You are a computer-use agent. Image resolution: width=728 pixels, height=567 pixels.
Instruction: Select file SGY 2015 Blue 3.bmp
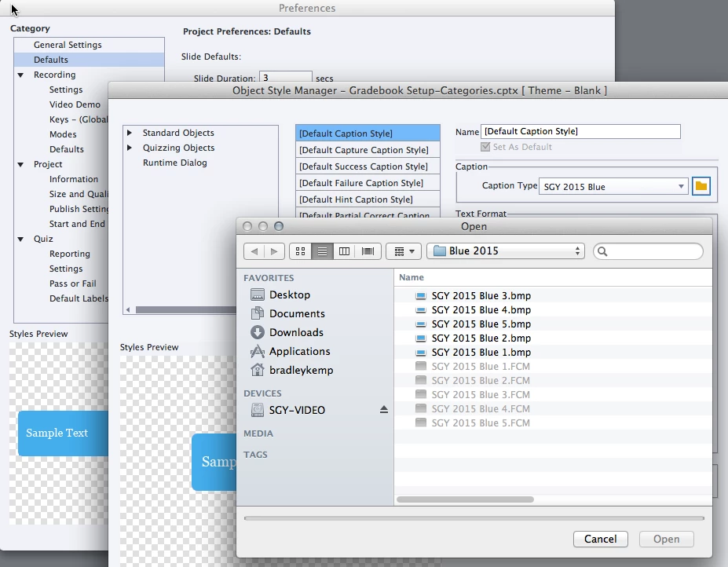553,296
